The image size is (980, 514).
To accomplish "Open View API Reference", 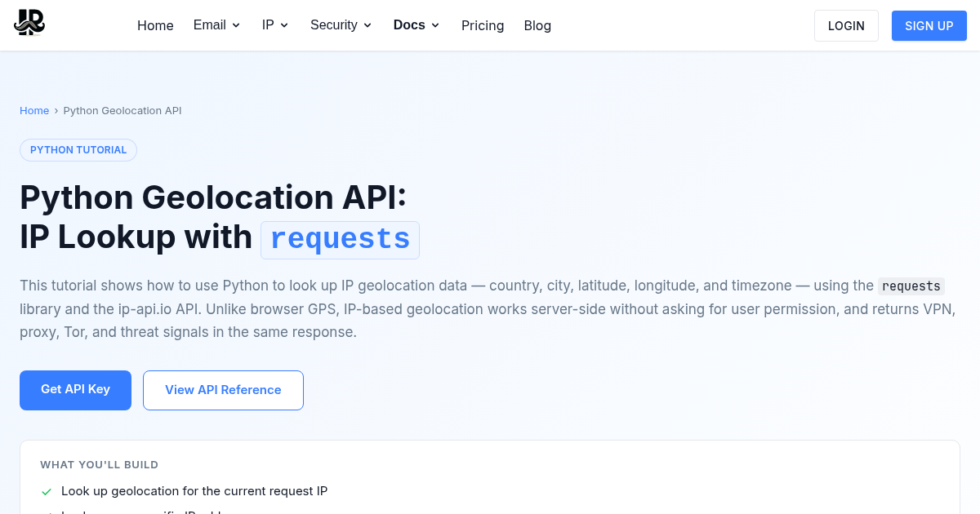I will coord(223,390).
